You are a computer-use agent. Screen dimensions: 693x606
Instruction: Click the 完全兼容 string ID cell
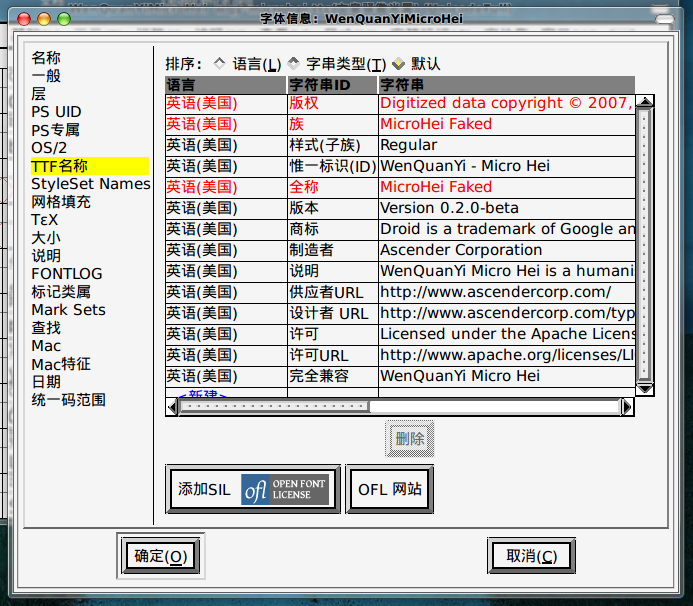(x=333, y=376)
